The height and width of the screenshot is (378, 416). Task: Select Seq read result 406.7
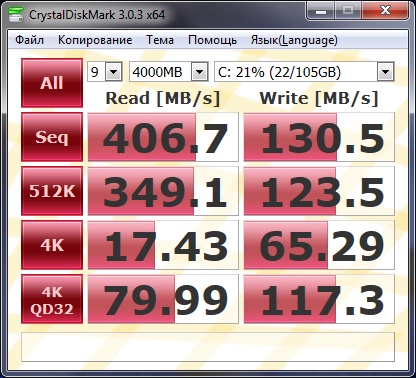pyautogui.click(x=163, y=137)
